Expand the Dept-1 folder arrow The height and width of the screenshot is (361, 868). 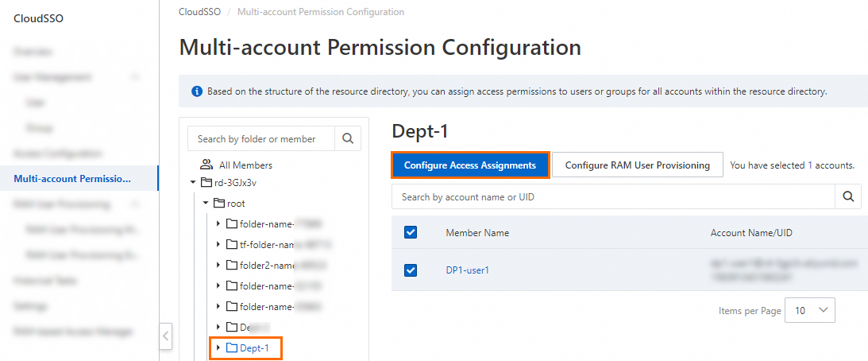218,347
